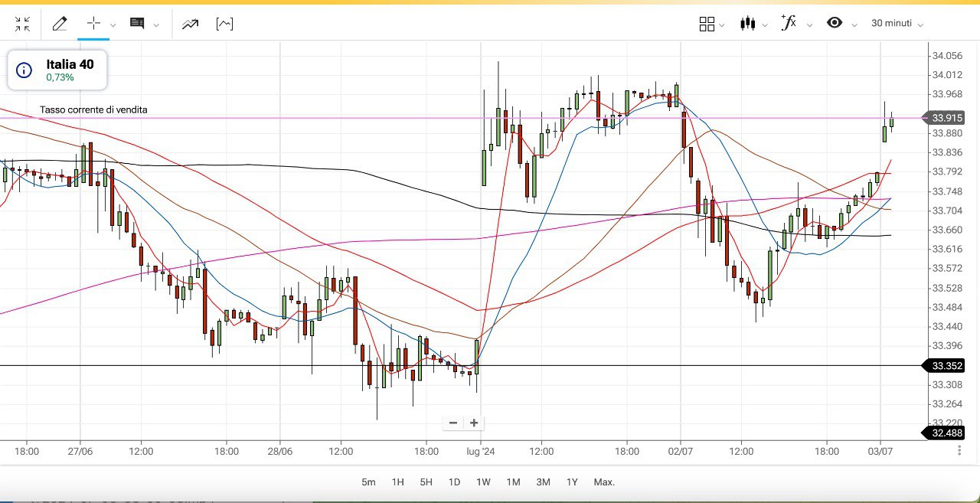This screenshot has height=503, width=980.
Task: Zoom in with the plus button
Action: click(x=474, y=423)
